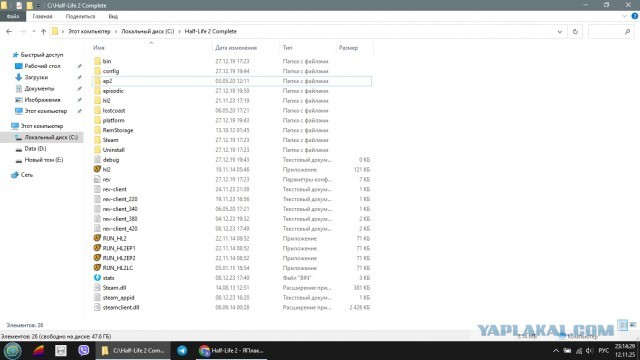The height and width of the screenshot is (360, 640).
Task: Click the Back navigation arrow
Action: point(9,31)
